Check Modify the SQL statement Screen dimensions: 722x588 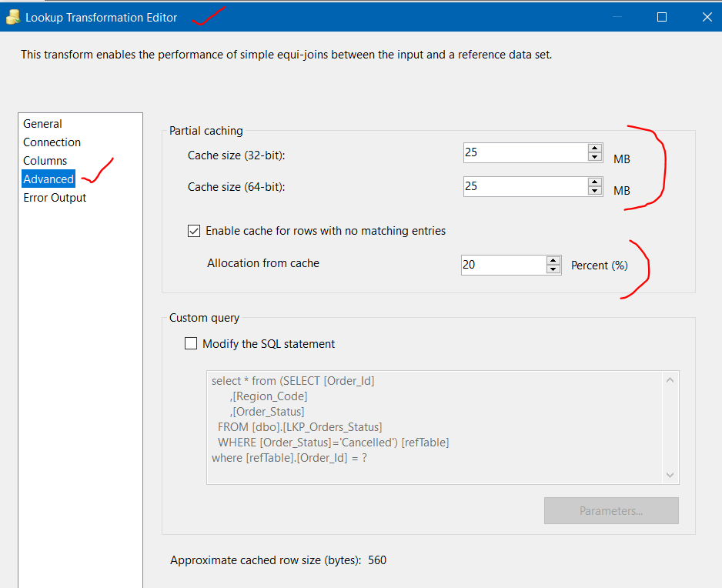pyautogui.click(x=191, y=343)
